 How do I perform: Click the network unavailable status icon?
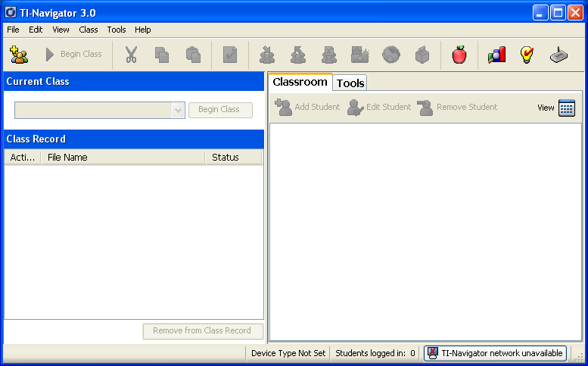pyautogui.click(x=432, y=353)
